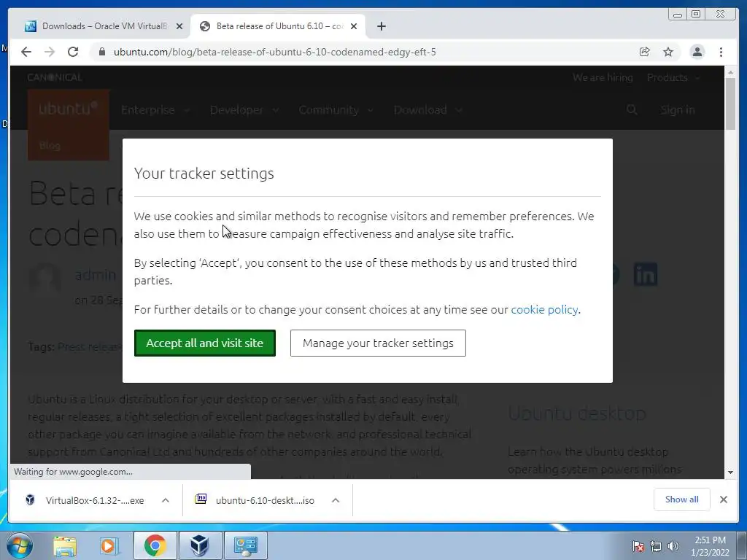Click the ubuntu-6.10-desktop iso download item
747x560 pixels.
265,500
